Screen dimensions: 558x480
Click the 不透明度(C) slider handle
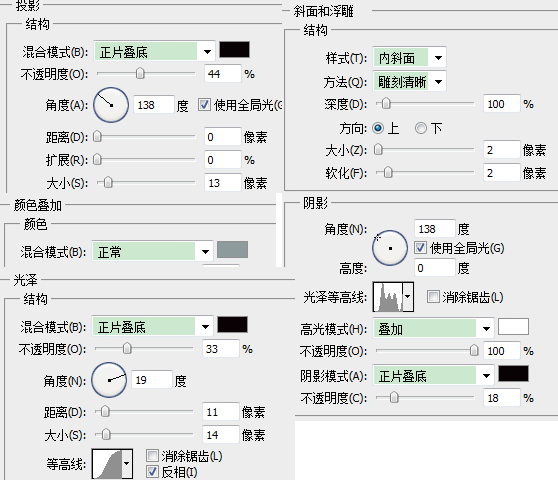(394, 397)
